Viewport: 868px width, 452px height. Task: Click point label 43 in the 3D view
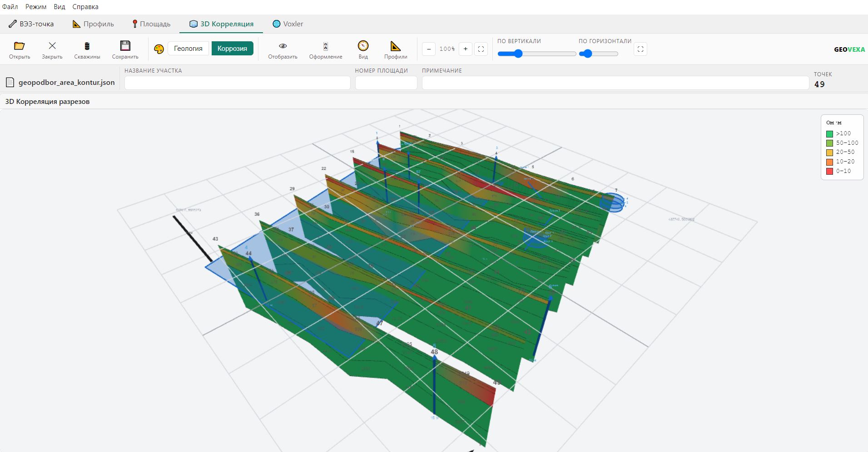click(x=215, y=239)
